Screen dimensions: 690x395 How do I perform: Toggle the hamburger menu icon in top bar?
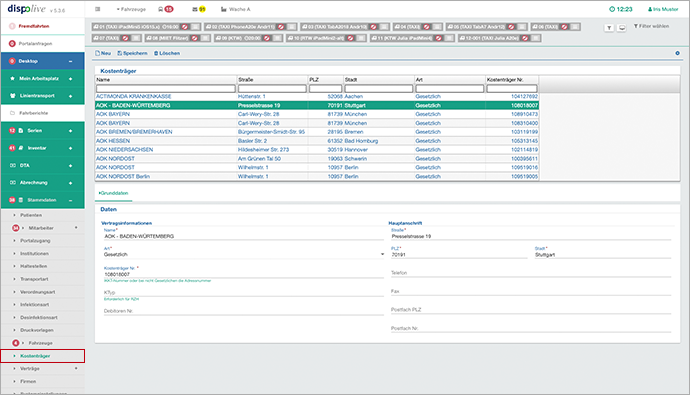pyautogui.click(x=98, y=9)
